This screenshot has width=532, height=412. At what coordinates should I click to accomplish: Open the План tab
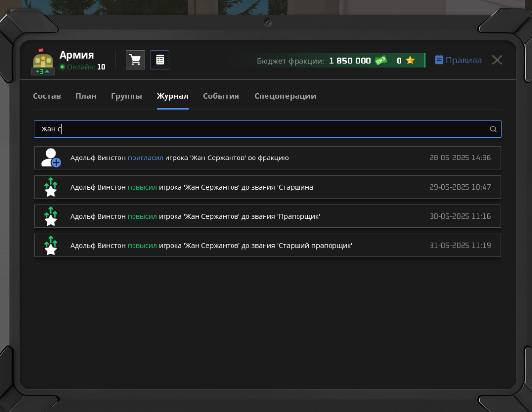(x=86, y=96)
